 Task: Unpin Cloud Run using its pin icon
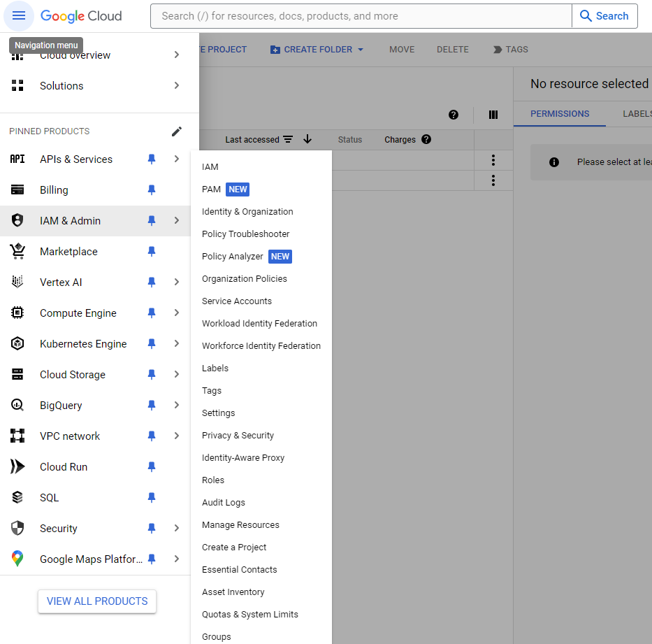coord(152,467)
